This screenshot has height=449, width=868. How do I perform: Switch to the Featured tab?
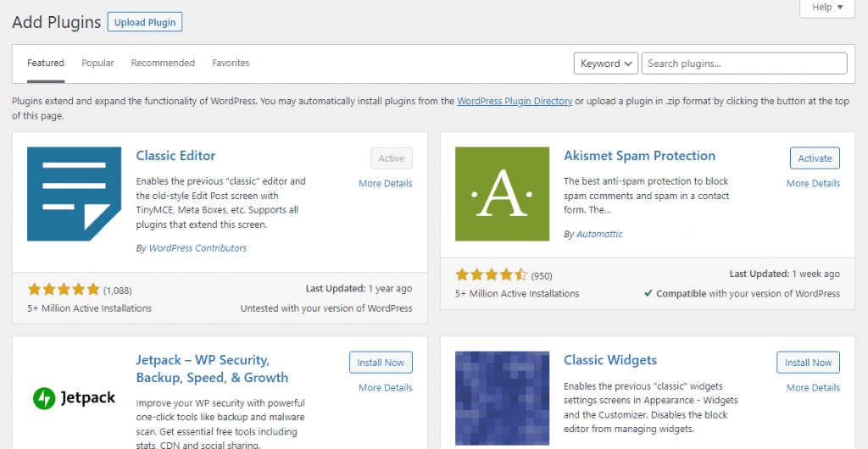(x=46, y=63)
